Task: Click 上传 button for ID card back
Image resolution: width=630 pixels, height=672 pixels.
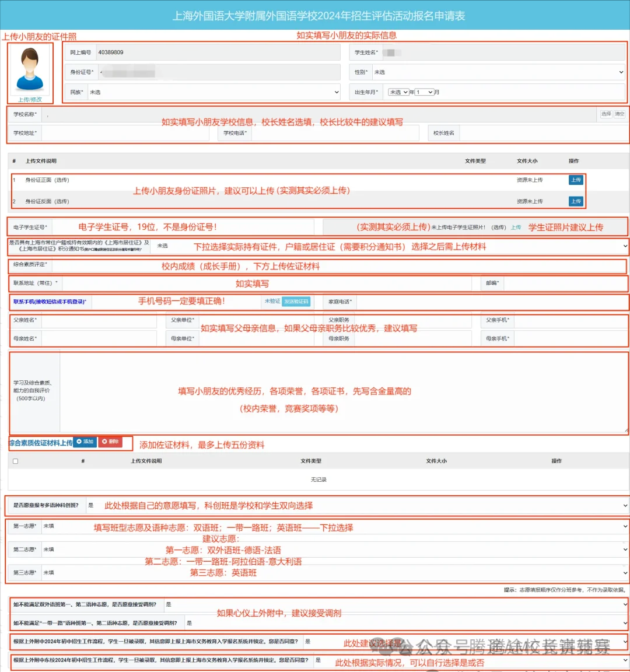Action: [575, 201]
